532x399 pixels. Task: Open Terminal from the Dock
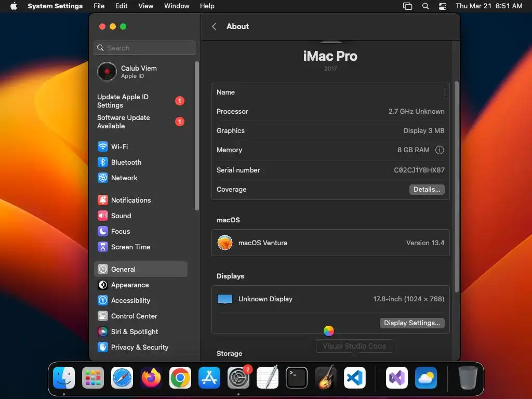coord(297,378)
